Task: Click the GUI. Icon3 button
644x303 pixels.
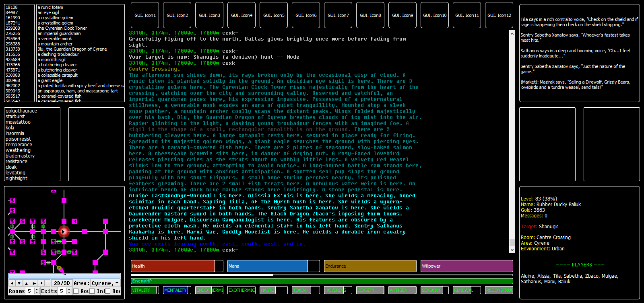Action: [209, 15]
